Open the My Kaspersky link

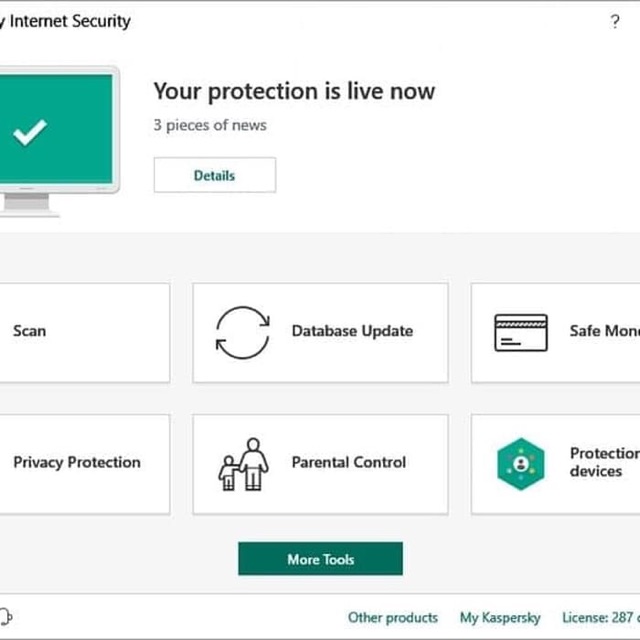[500, 617]
